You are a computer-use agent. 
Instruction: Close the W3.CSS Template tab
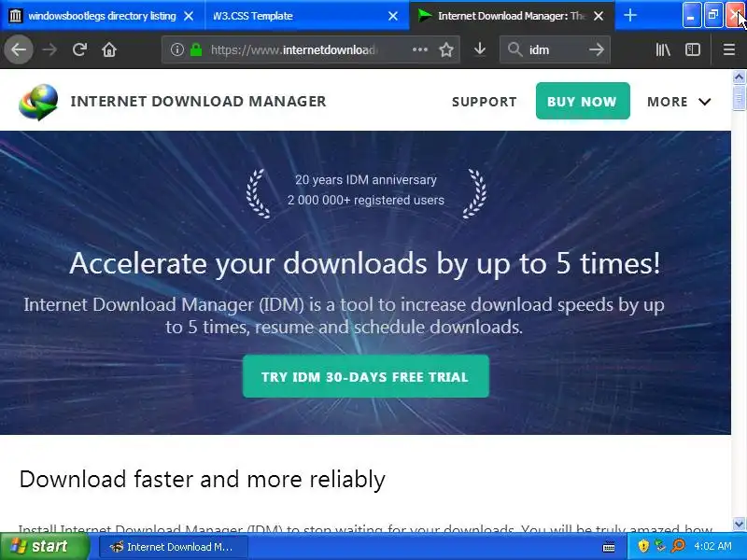coord(393,16)
